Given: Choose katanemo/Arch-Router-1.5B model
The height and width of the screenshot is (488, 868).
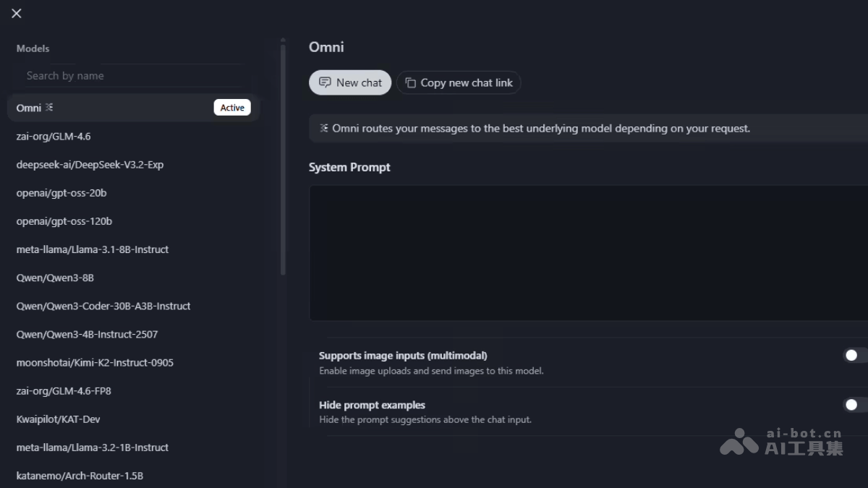Looking at the screenshot, I should 80,475.
